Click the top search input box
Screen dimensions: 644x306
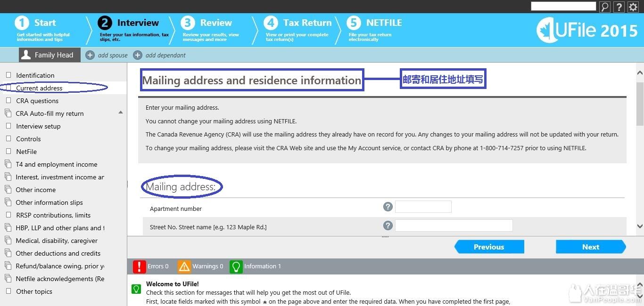(x=564, y=6)
